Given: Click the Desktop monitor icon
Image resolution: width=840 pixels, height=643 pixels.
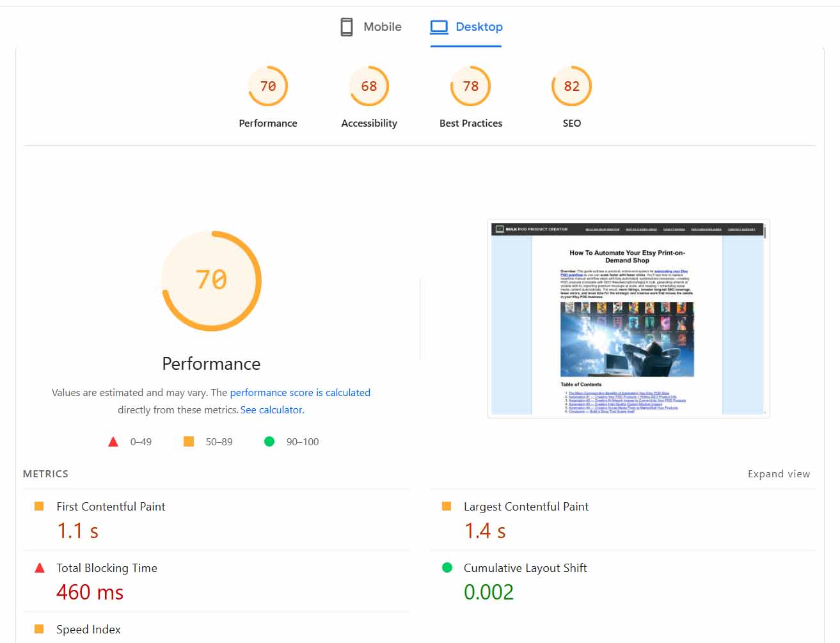Looking at the screenshot, I should coord(439,27).
